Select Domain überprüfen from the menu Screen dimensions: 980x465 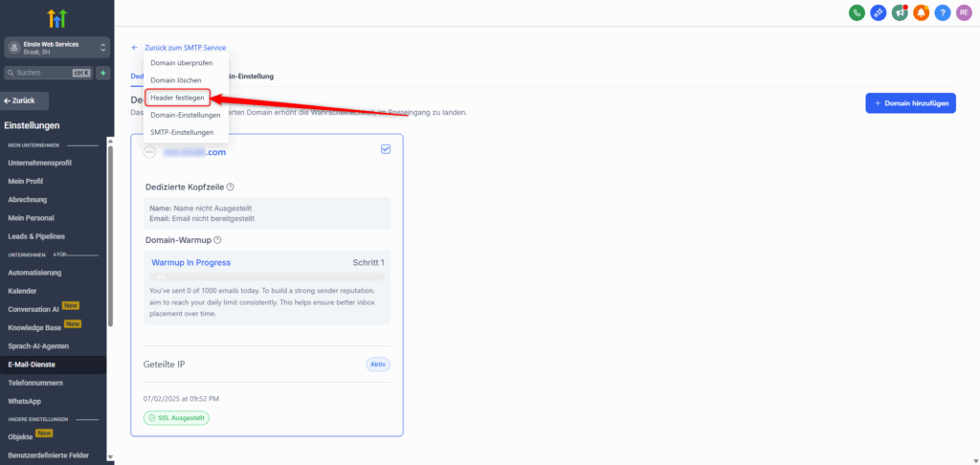point(181,63)
